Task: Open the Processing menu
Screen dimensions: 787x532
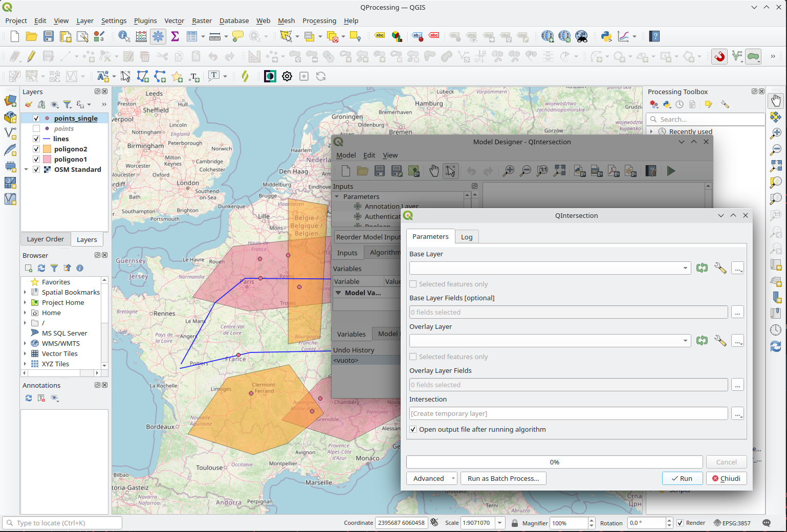Action: (x=319, y=20)
